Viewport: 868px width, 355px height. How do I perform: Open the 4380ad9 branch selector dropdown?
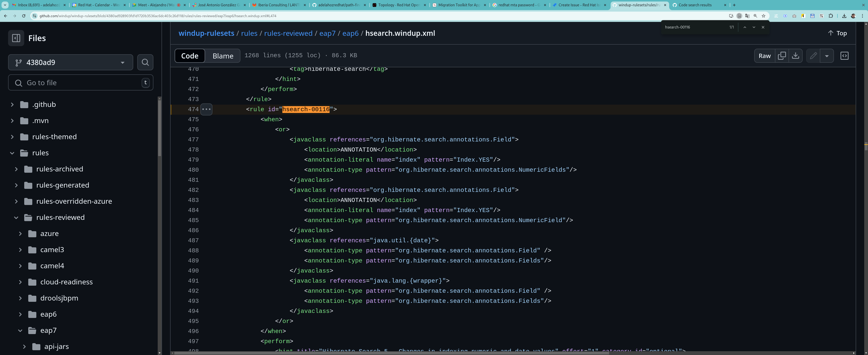coord(70,62)
